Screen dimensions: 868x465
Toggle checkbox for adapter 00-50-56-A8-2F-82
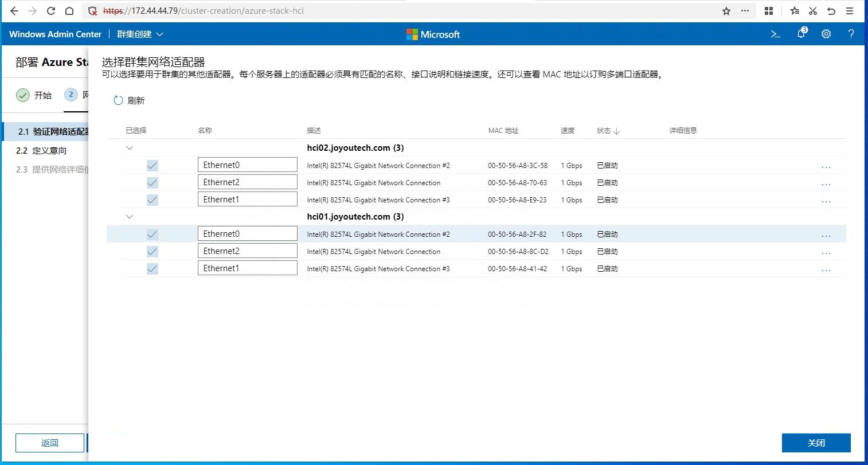pyautogui.click(x=152, y=235)
